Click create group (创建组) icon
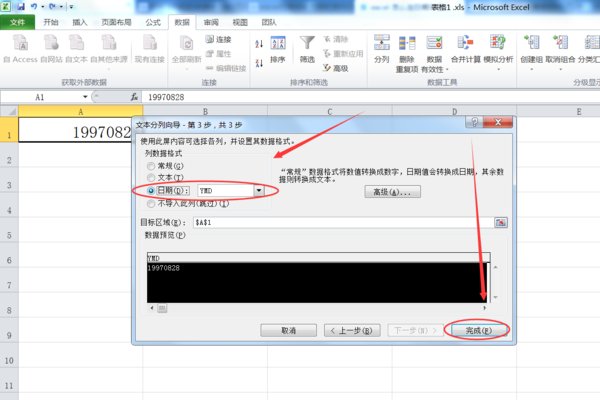600x400 pixels. click(x=532, y=52)
